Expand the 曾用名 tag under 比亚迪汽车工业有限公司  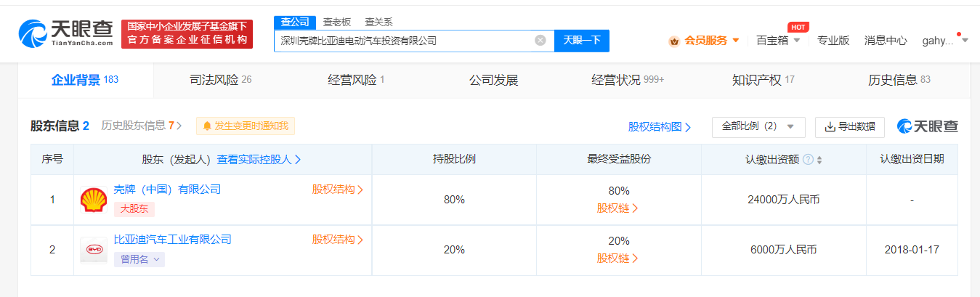[x=139, y=259]
